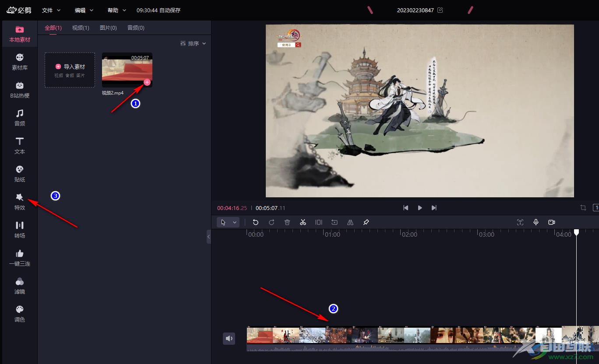599x364 pixels.
Task: Open the 调色 color grading panel
Action: (20, 314)
